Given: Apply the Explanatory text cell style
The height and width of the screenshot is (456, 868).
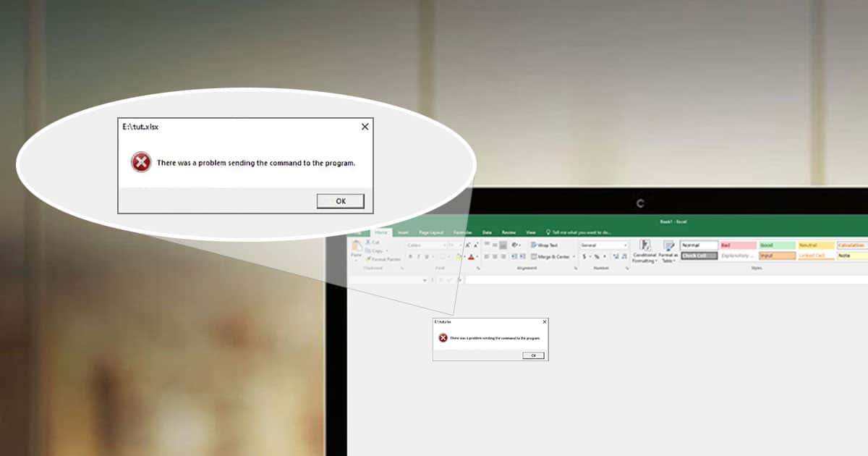Looking at the screenshot, I should pos(738,256).
